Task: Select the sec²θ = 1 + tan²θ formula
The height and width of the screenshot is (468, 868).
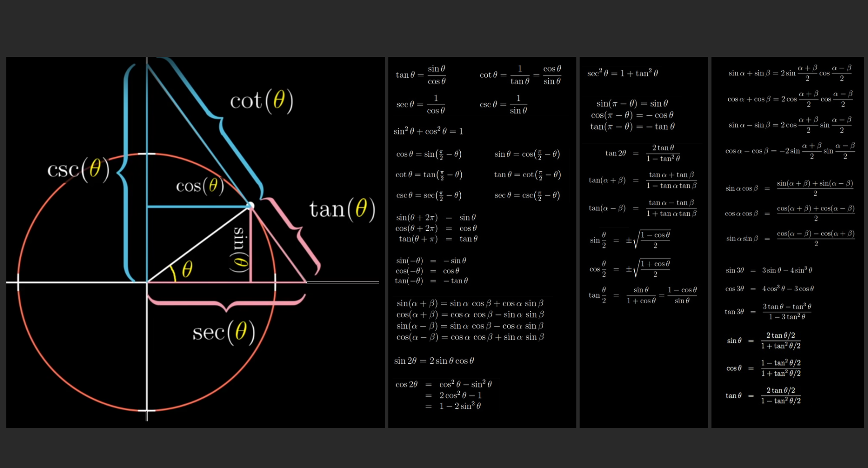Action: click(x=622, y=73)
